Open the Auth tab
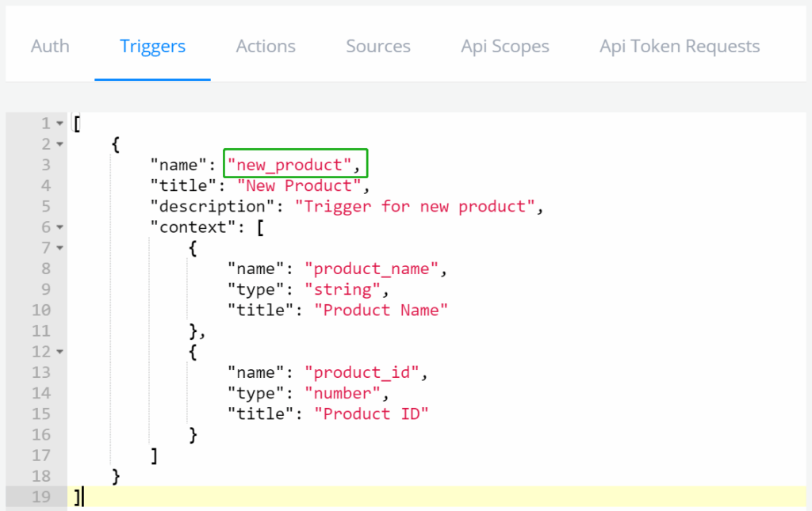Image resolution: width=812 pixels, height=511 pixels. coord(50,47)
